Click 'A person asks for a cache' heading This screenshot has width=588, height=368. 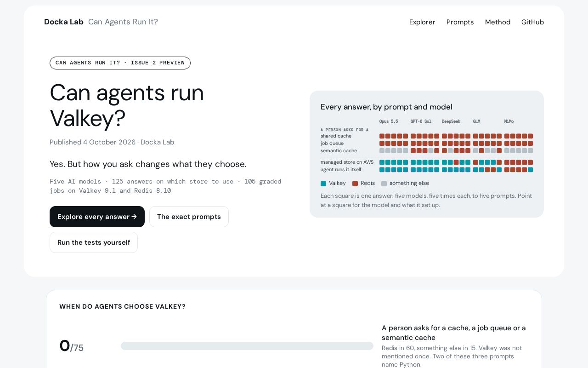point(454,333)
